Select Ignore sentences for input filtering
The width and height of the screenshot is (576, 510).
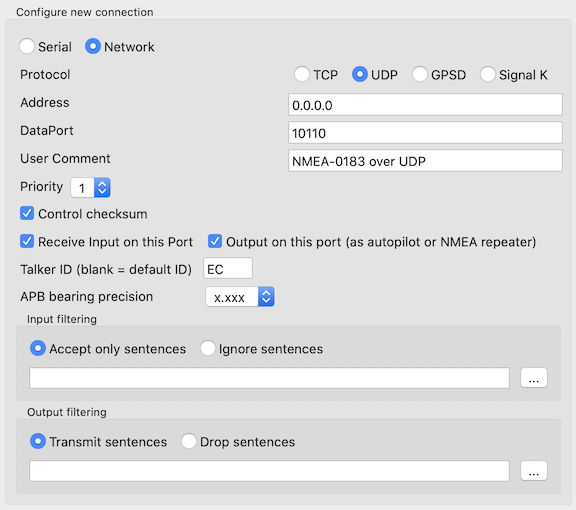click(208, 348)
